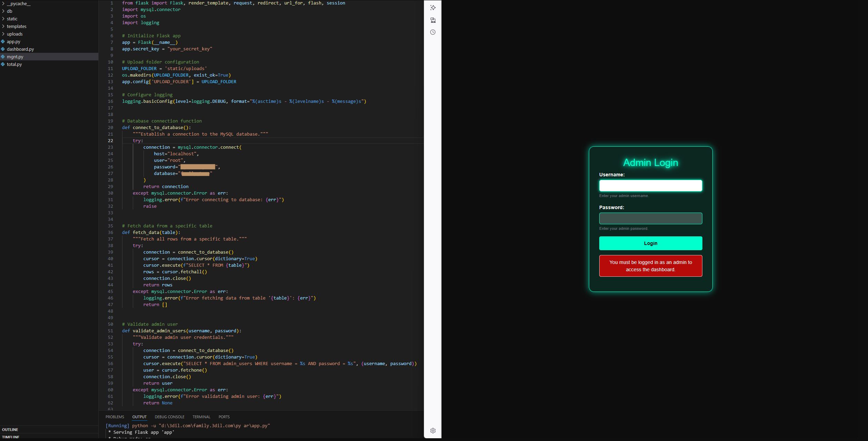Click the Login button on the Admin Login form
This screenshot has width=868, height=441.
(x=650, y=243)
